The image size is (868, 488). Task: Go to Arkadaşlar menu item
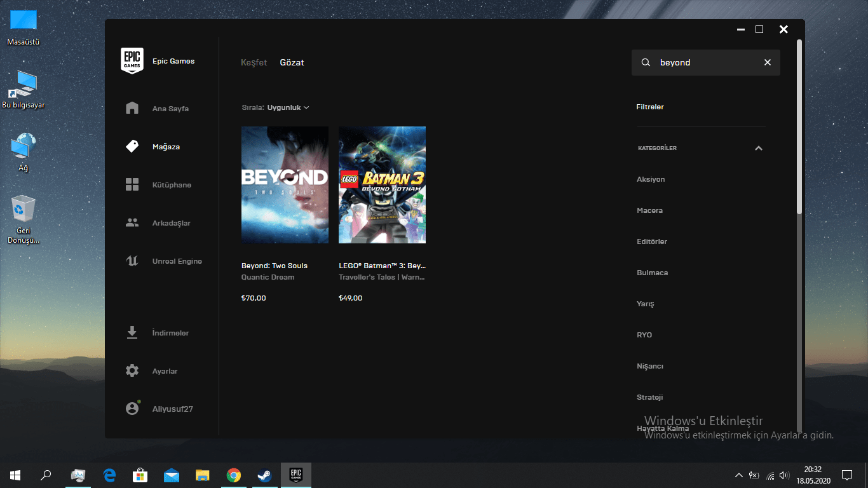tap(171, 223)
